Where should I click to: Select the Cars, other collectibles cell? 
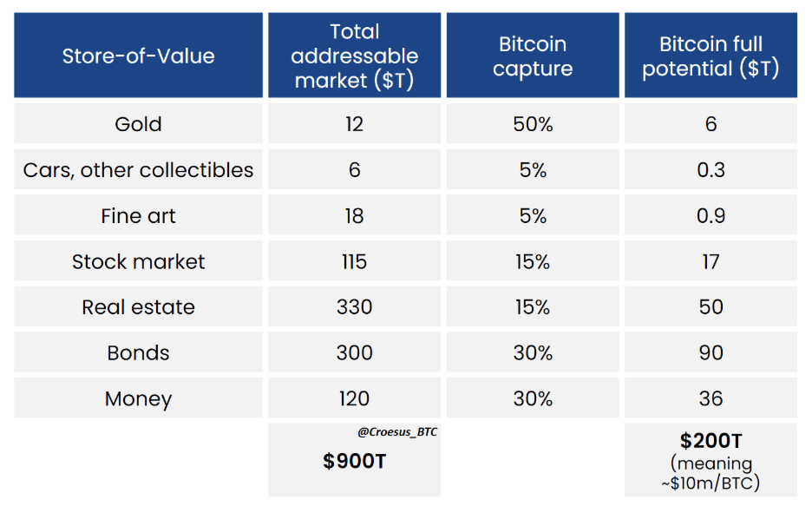[138, 169]
